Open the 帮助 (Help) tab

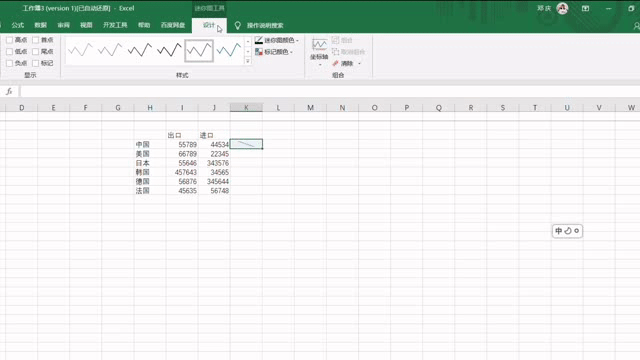[144, 25]
